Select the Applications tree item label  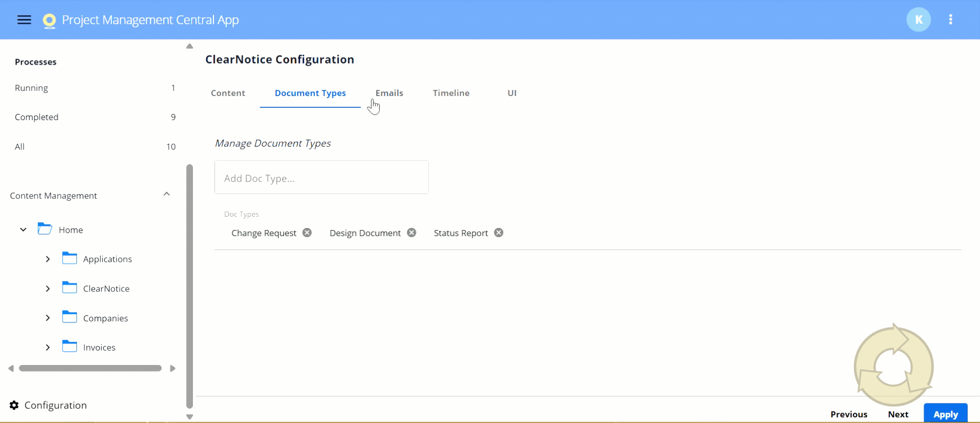pyautogui.click(x=108, y=259)
